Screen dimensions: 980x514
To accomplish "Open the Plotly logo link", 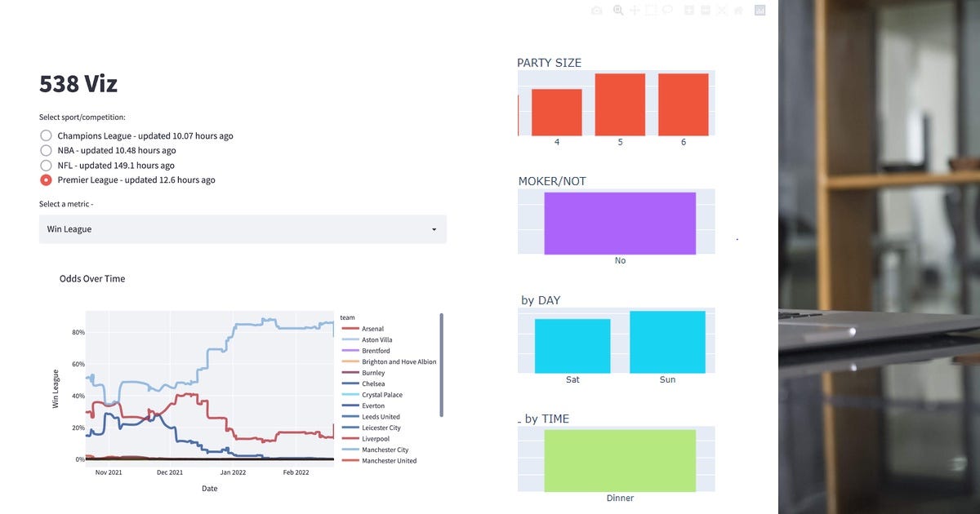I will click(x=759, y=10).
